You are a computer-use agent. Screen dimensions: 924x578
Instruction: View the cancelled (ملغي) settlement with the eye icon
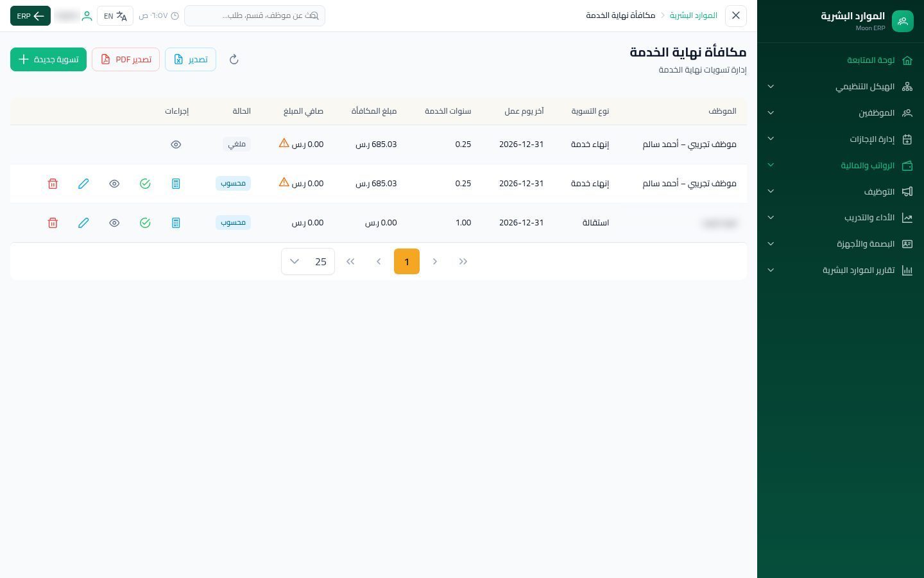pos(176,144)
